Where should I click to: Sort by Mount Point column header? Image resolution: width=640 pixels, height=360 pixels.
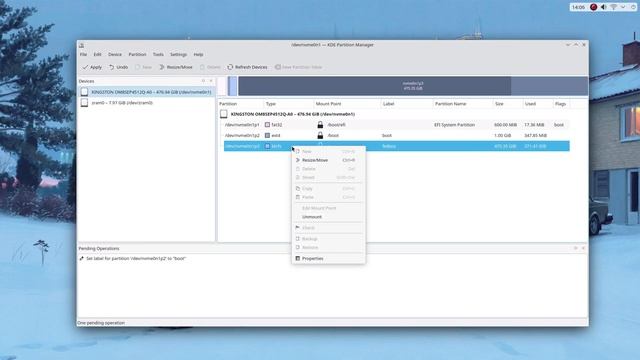pos(347,104)
